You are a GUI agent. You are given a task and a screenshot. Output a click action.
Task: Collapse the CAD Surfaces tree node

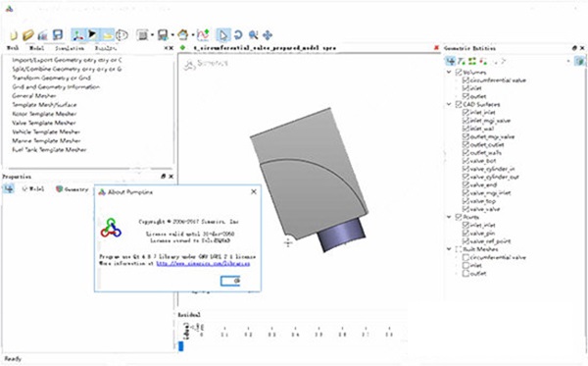click(449, 104)
